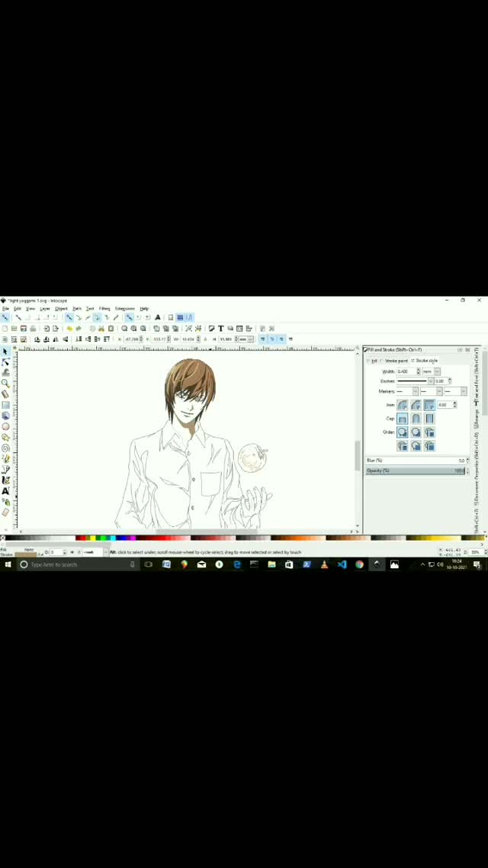Select the Ellipse circle tool
The height and width of the screenshot is (868, 488).
[5, 426]
